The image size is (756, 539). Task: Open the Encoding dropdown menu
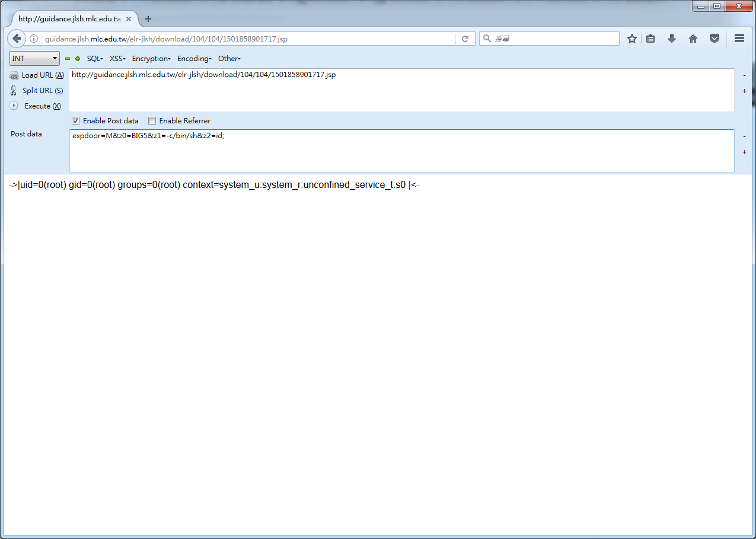point(194,59)
